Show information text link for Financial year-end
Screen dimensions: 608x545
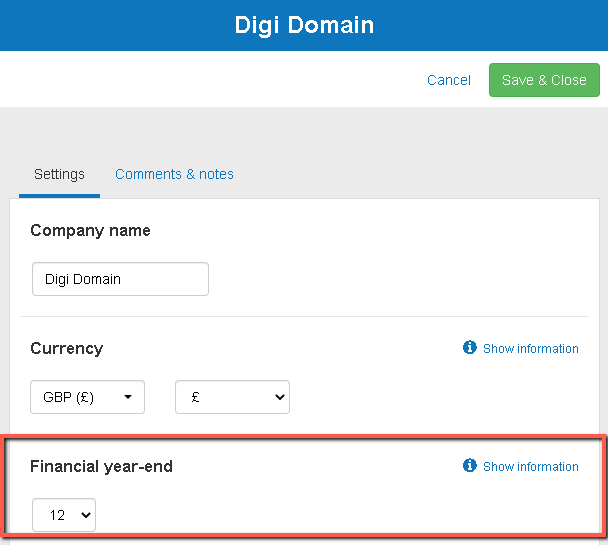(530, 467)
